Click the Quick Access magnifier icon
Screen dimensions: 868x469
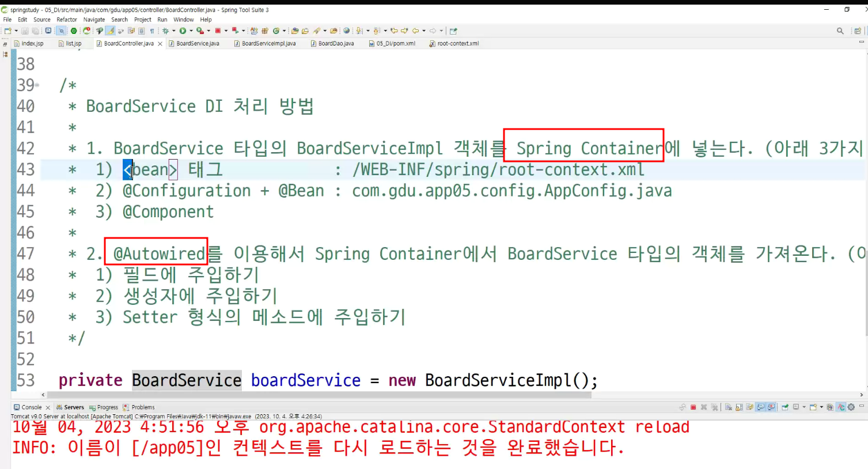pos(840,31)
